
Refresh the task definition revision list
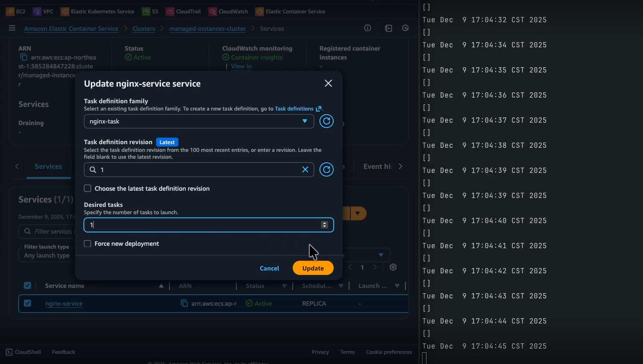click(x=326, y=170)
